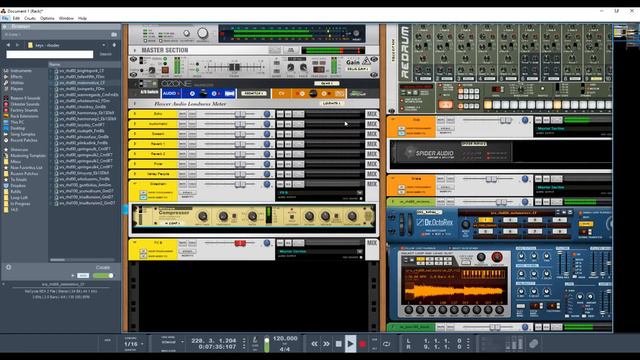Viewport: 640px width, 360px height.
Task: Toggle browser autoplay switch
Action: pos(103,276)
